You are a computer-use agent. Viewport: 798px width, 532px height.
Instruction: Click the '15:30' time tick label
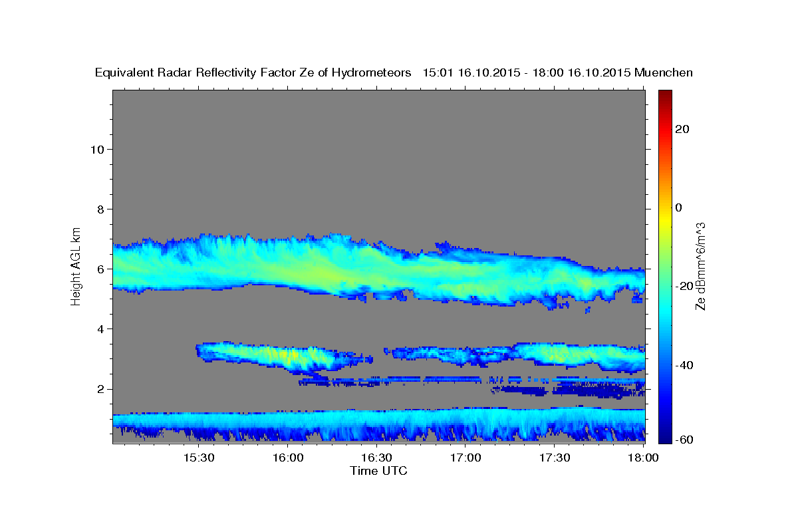(x=199, y=458)
